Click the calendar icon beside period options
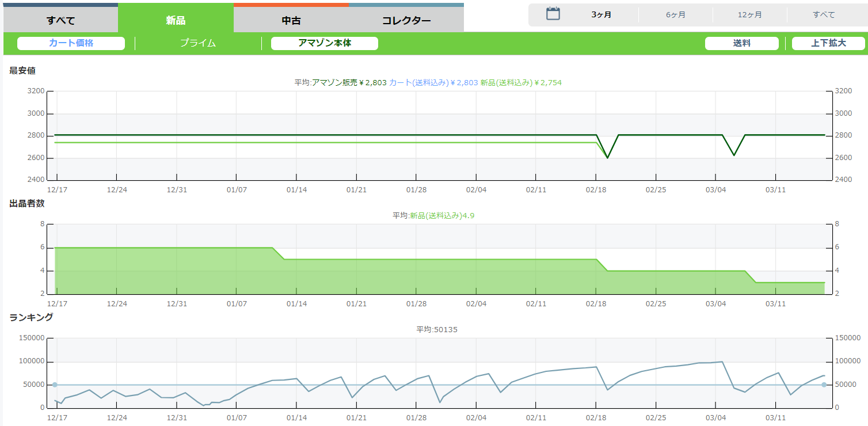This screenshot has width=868, height=426. (553, 14)
